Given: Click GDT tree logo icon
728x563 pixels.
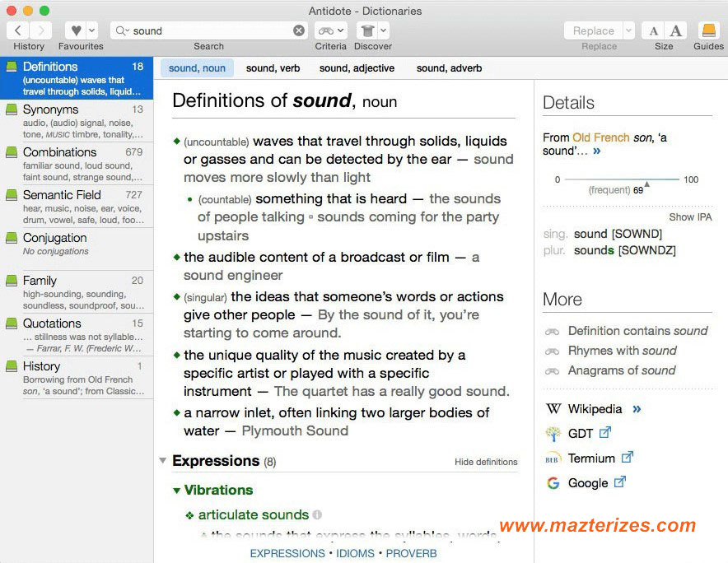Looking at the screenshot, I should click(x=553, y=434).
